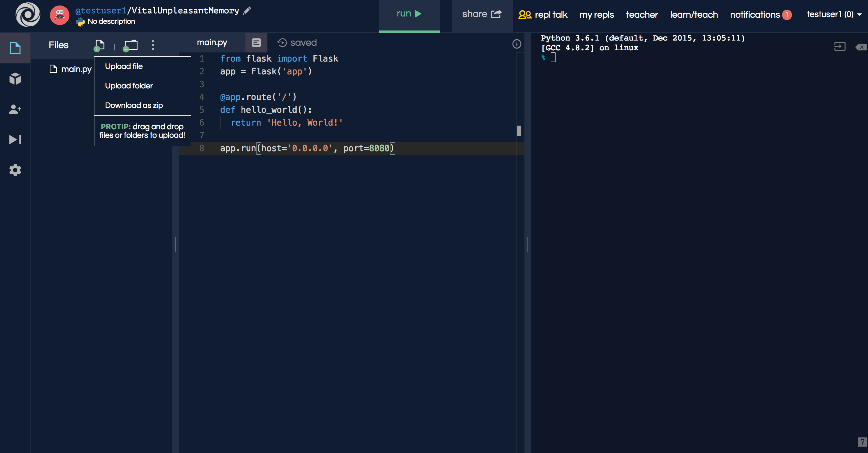Click the Python language icon
The height and width of the screenshot is (453, 868).
(80, 22)
